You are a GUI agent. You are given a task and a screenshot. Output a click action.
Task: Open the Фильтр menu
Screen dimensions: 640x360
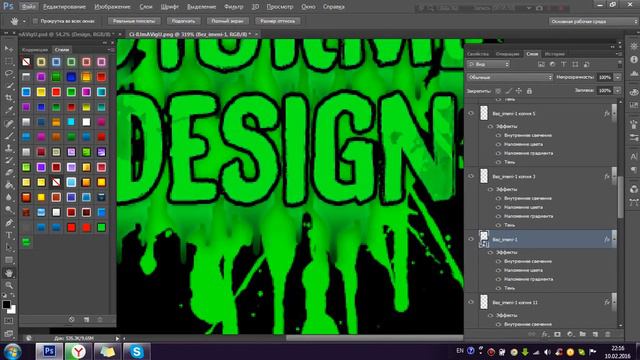[x=233, y=7]
